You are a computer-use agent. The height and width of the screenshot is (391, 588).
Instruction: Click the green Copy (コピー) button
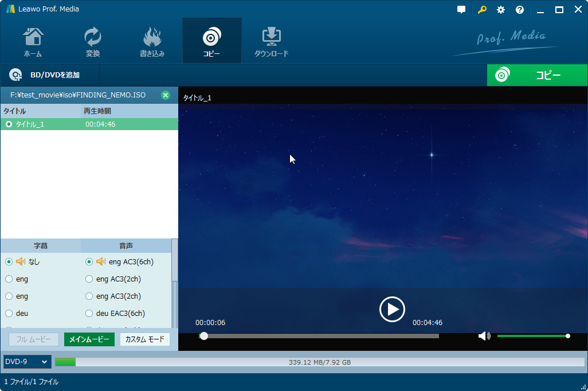click(x=537, y=75)
